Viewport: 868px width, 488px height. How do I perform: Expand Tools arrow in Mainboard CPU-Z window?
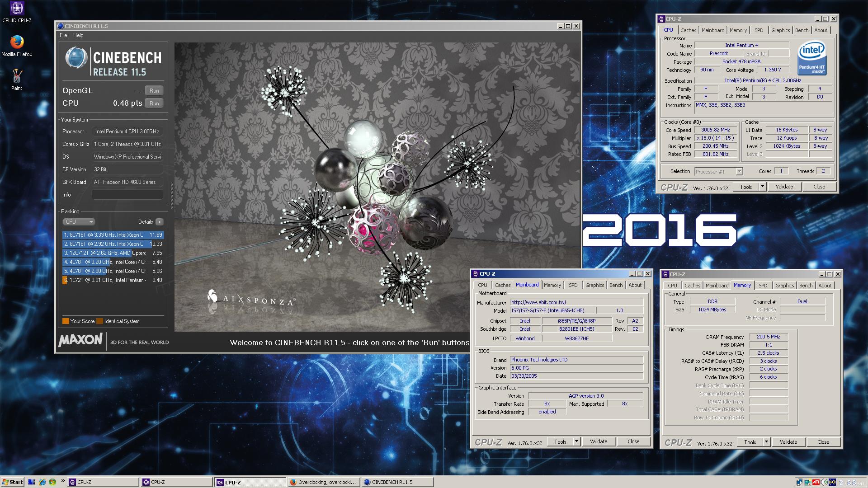(576, 441)
